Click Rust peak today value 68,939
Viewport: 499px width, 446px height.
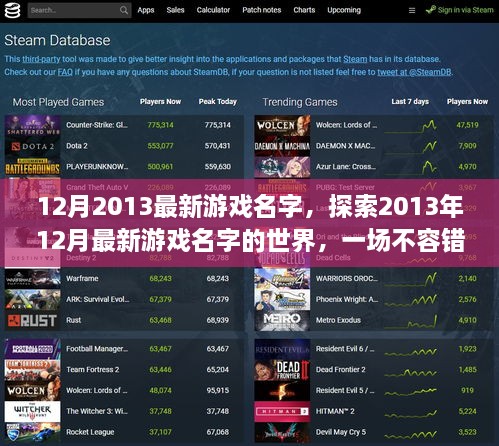pyautogui.click(x=218, y=320)
